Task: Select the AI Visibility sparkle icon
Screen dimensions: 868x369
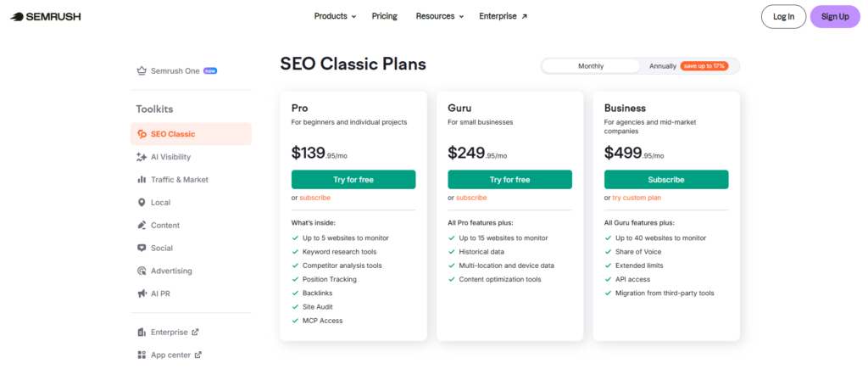Action: pos(142,157)
